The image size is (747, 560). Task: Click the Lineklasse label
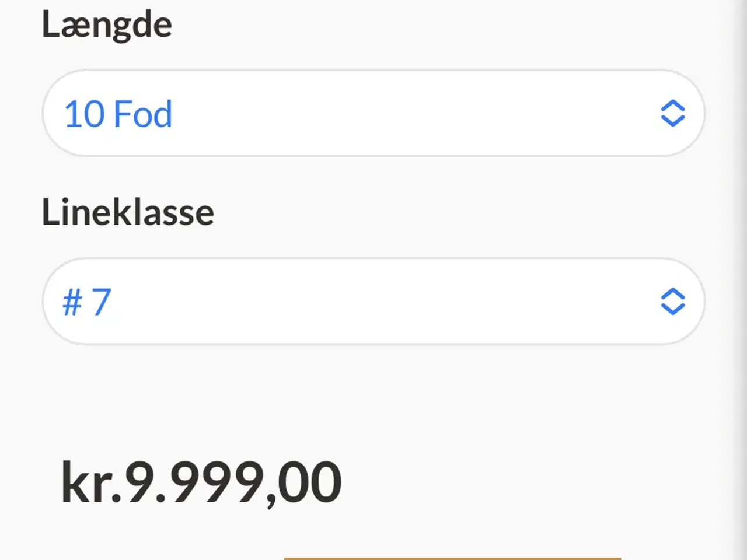click(x=128, y=212)
